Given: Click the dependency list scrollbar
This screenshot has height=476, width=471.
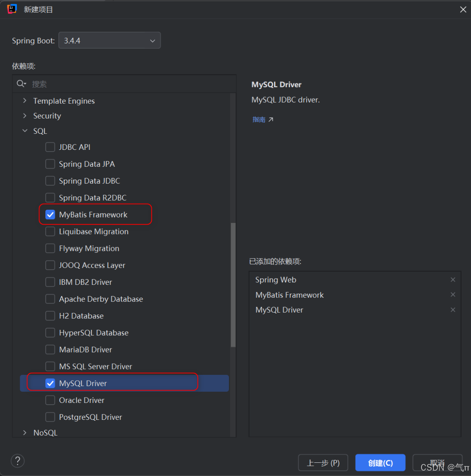Looking at the screenshot, I should tap(233, 285).
